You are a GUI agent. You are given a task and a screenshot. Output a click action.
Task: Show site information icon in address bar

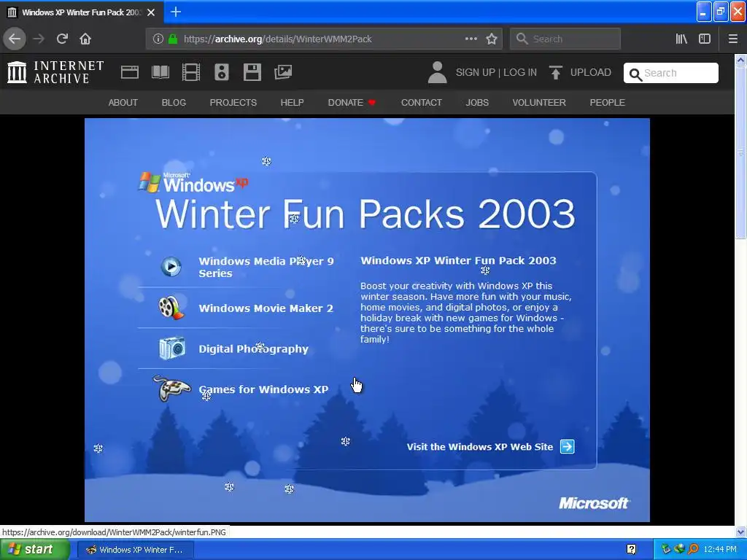pyautogui.click(x=158, y=39)
